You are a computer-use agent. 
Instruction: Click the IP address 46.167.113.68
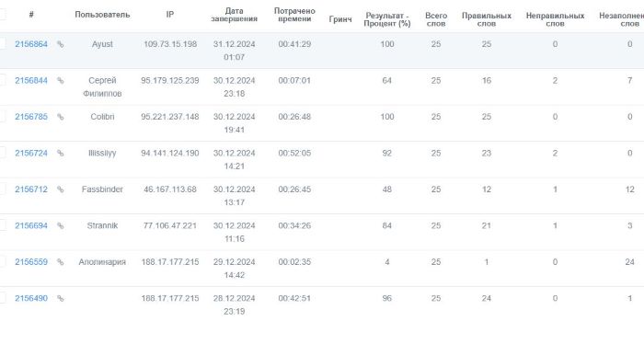tap(170, 189)
